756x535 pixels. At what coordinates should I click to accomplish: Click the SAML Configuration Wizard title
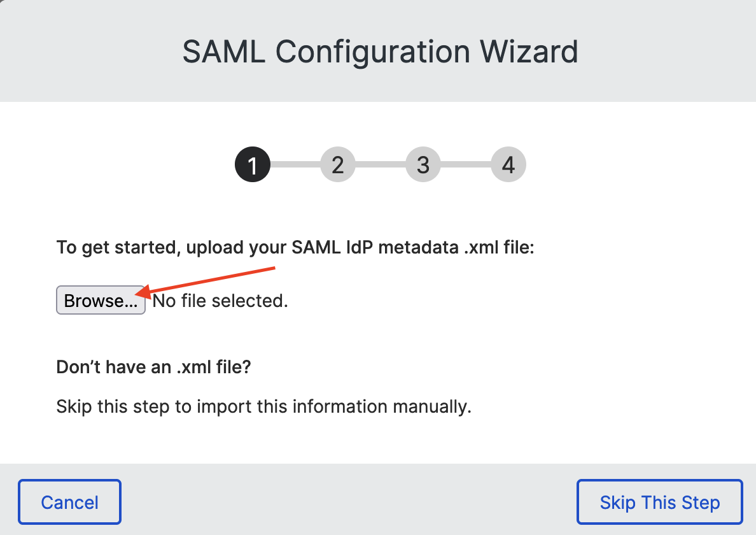[x=380, y=52]
